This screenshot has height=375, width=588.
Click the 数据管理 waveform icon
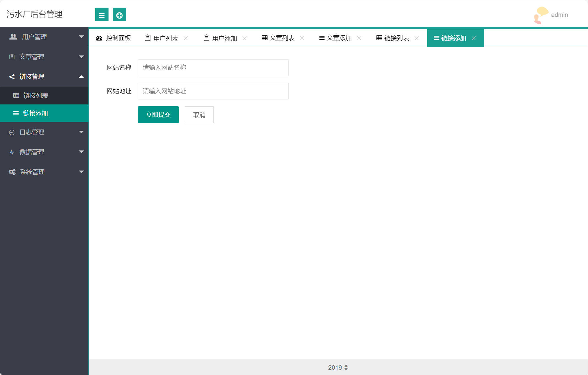tap(12, 152)
